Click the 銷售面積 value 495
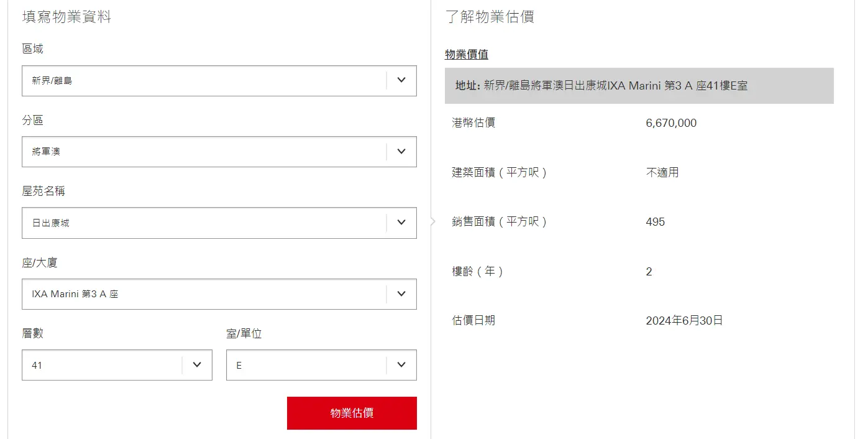This screenshot has height=439, width=868. click(x=656, y=222)
